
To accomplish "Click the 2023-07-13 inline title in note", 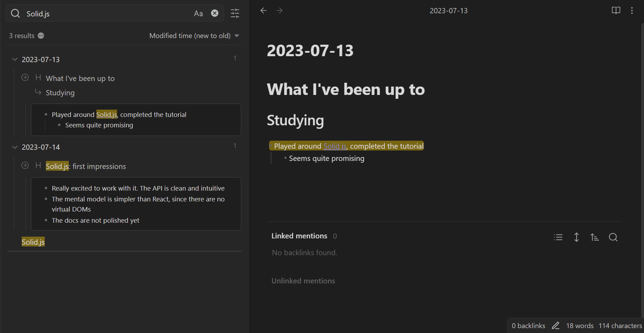I will 310,51.
